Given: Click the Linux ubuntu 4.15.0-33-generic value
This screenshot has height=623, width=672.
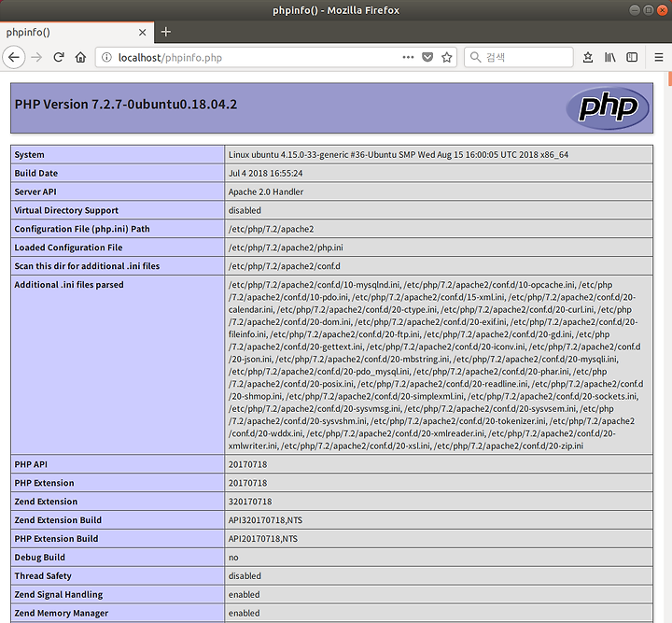Looking at the screenshot, I should (399, 155).
